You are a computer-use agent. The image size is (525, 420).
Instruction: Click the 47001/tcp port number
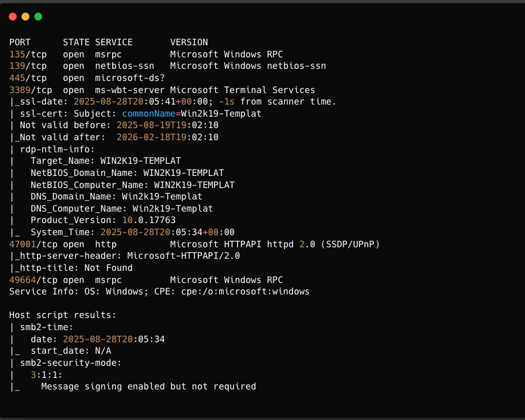tap(23, 244)
